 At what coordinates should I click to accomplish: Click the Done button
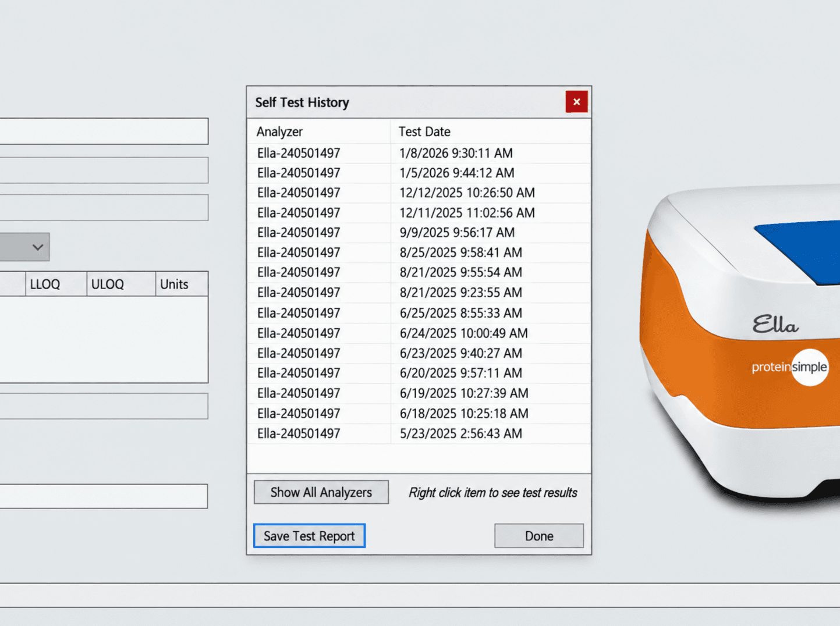539,536
